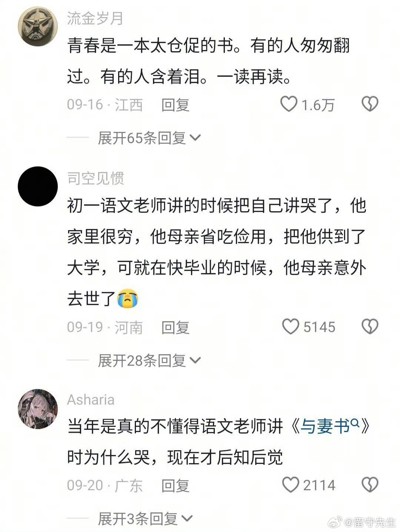Dislike 流金岁月's comment with broken heart
Screen dimensions: 400x532
[370, 104]
